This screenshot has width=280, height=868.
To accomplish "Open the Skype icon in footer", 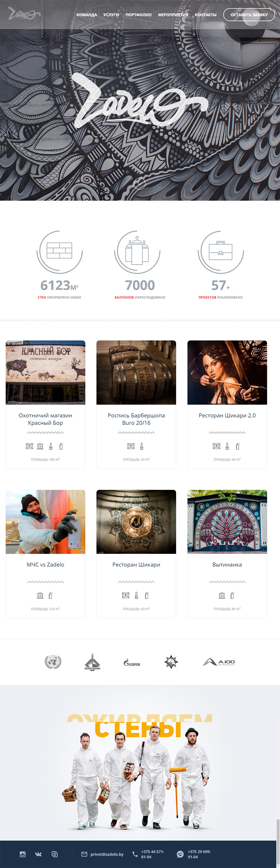I will (54, 854).
